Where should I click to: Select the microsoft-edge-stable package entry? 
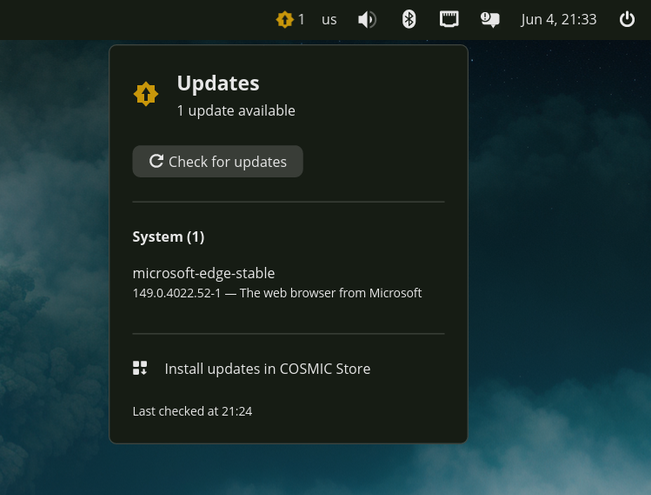(x=277, y=282)
